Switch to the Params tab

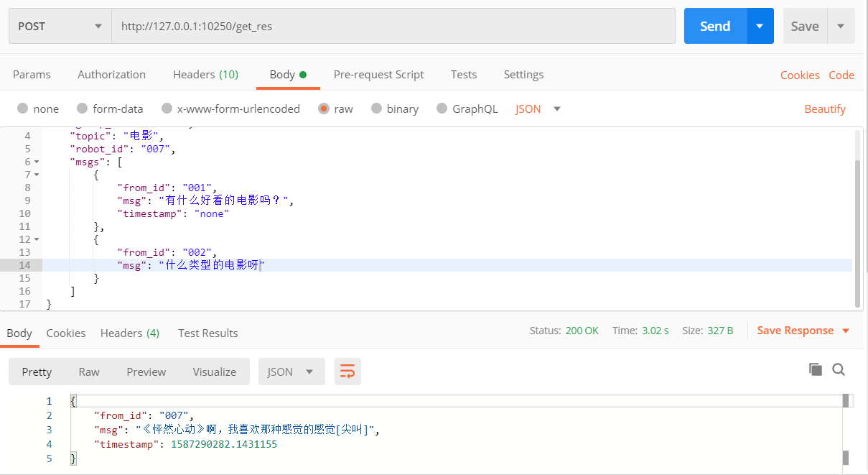coord(32,75)
